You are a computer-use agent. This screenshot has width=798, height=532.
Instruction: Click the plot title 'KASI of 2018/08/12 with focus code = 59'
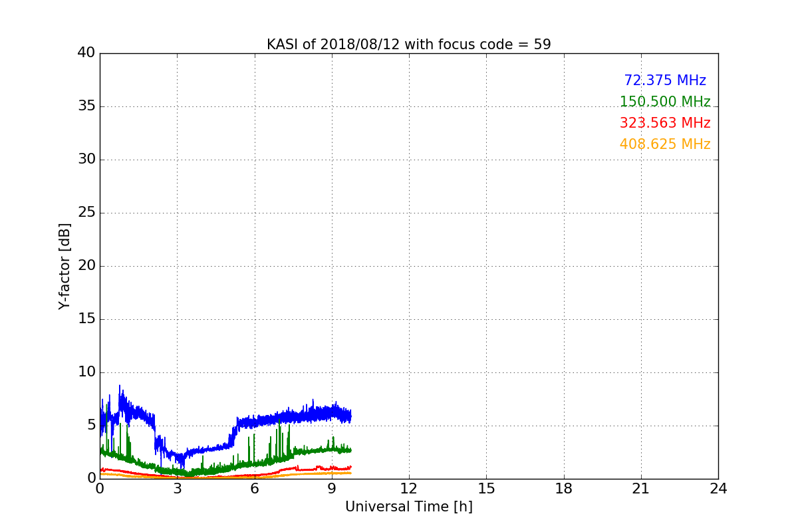408,45
